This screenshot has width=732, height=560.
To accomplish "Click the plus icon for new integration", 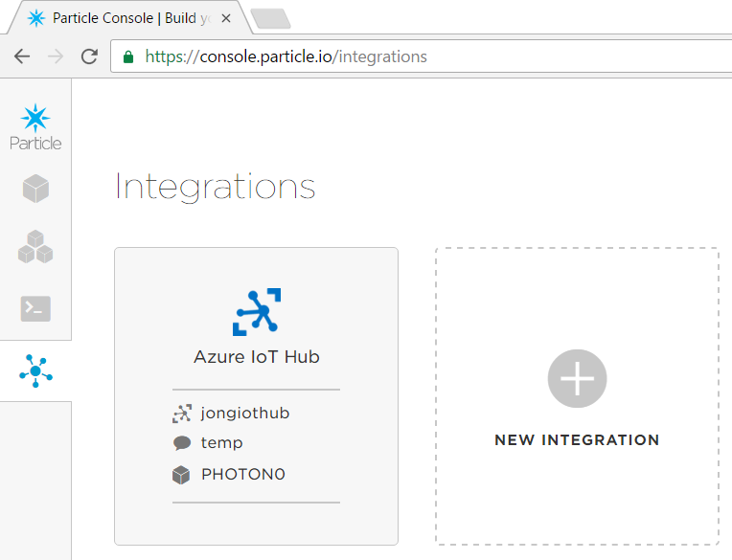I will click(x=577, y=379).
